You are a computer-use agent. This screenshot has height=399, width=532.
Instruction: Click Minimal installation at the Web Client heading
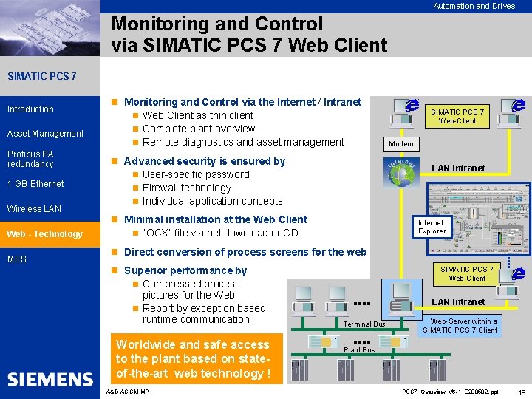pyautogui.click(x=216, y=219)
